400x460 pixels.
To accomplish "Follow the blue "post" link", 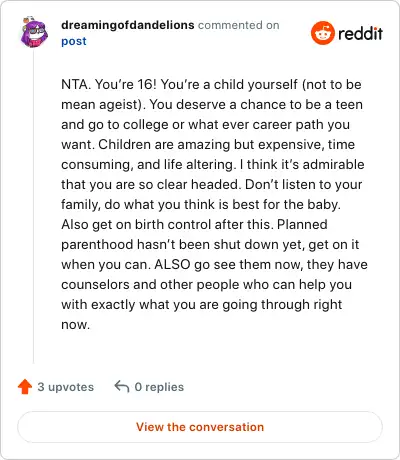I will pos(74,41).
